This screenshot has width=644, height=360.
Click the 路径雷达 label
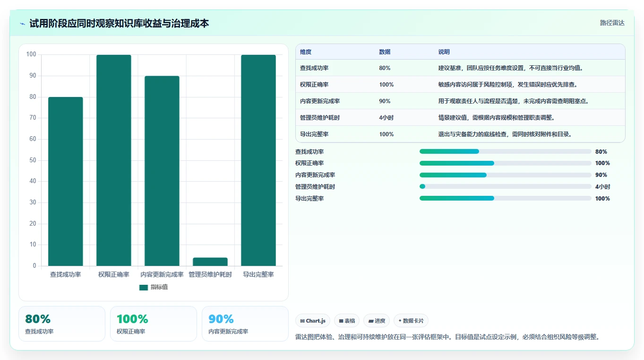tap(612, 23)
